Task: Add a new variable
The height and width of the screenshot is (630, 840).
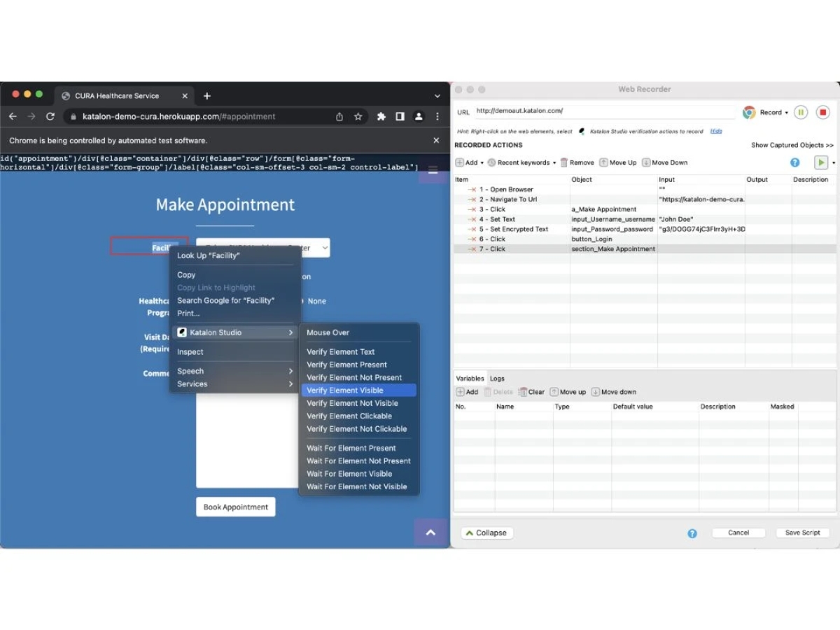Action: pos(467,392)
